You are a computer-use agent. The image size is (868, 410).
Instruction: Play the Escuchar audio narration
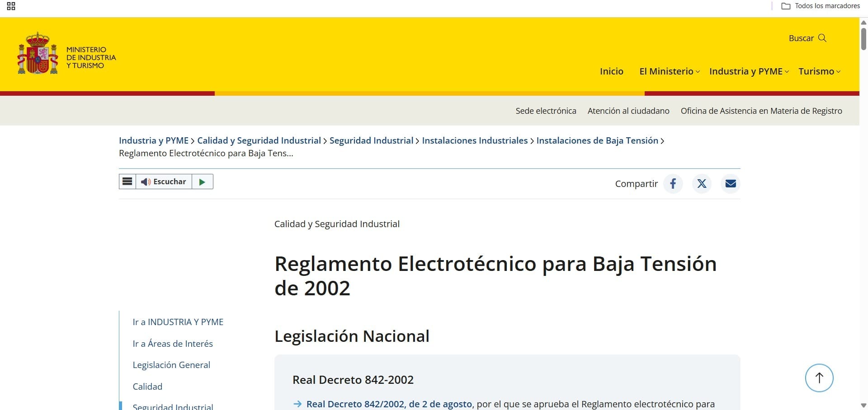[x=202, y=181]
